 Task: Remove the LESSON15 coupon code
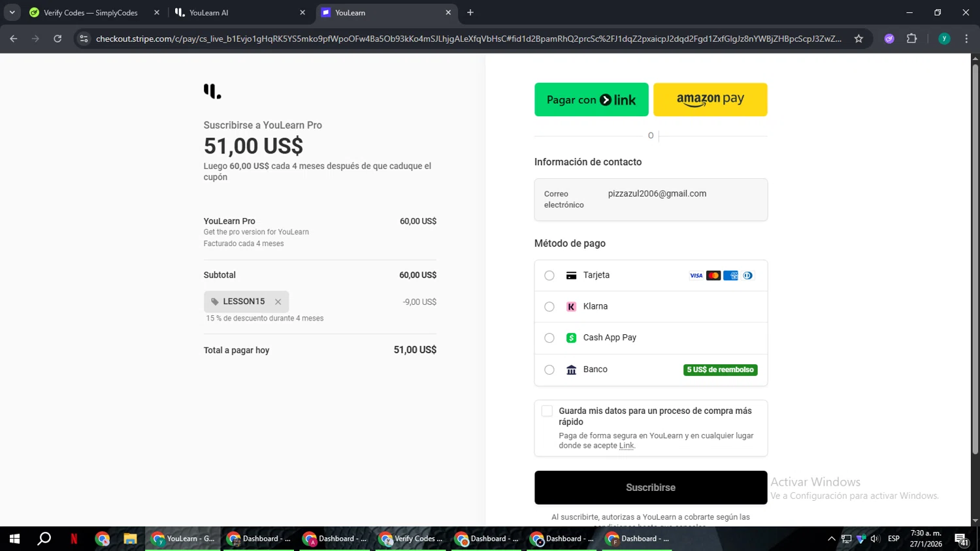[278, 302]
